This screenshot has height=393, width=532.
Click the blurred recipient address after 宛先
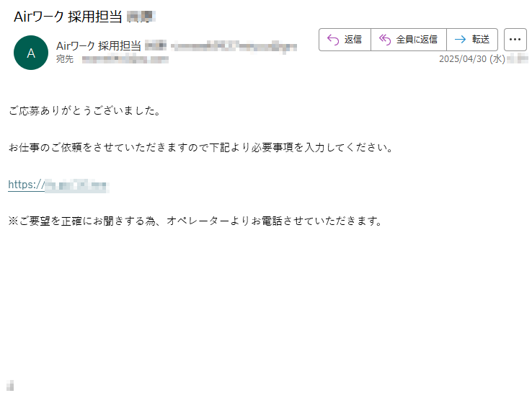click(125, 59)
